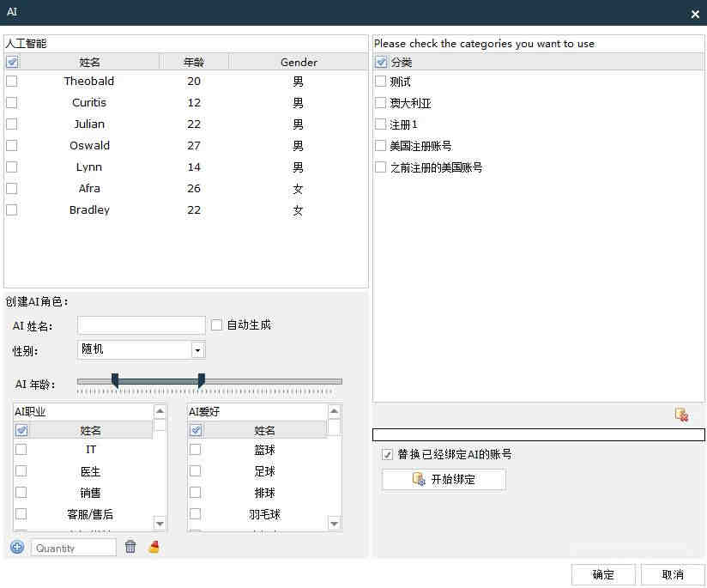
Task: Click the 开始绑定 button
Action: [444, 479]
